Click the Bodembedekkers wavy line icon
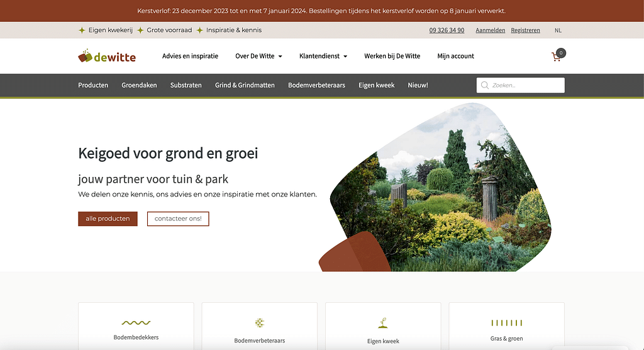This screenshot has width=644, height=350. (136, 323)
